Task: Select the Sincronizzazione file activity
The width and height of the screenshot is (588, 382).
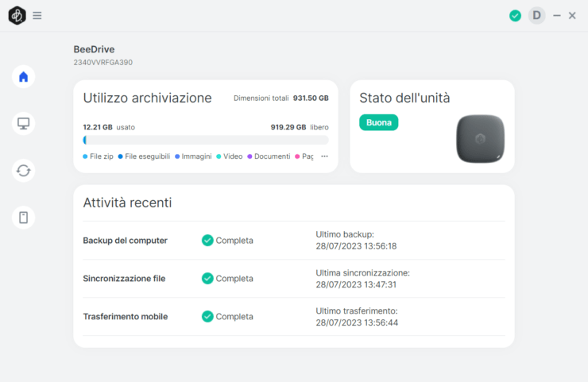Action: [x=124, y=279]
